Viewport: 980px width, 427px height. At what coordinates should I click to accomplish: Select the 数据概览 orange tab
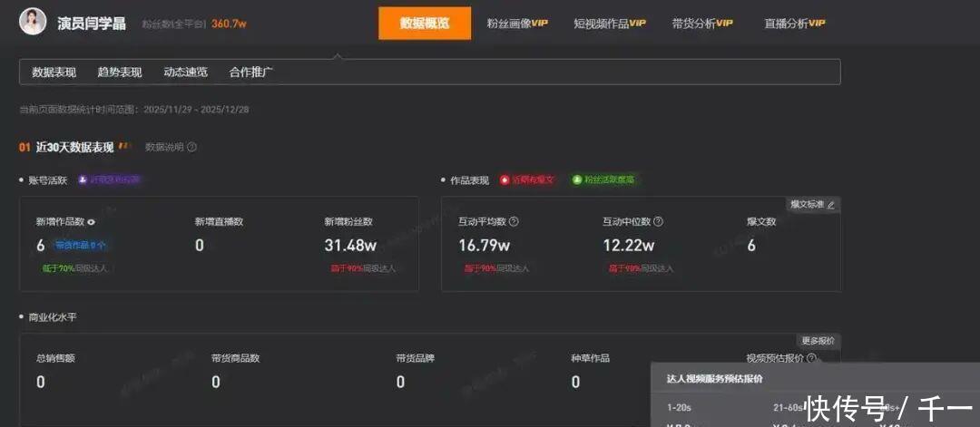point(425,24)
